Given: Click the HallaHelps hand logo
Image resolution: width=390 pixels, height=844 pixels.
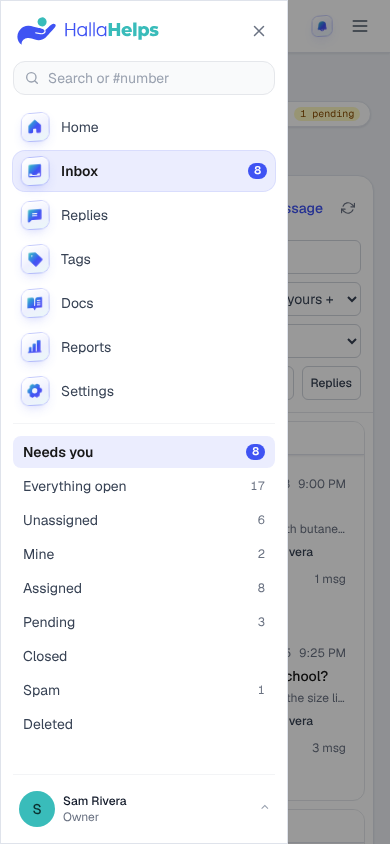Looking at the screenshot, I should click(x=37, y=31).
